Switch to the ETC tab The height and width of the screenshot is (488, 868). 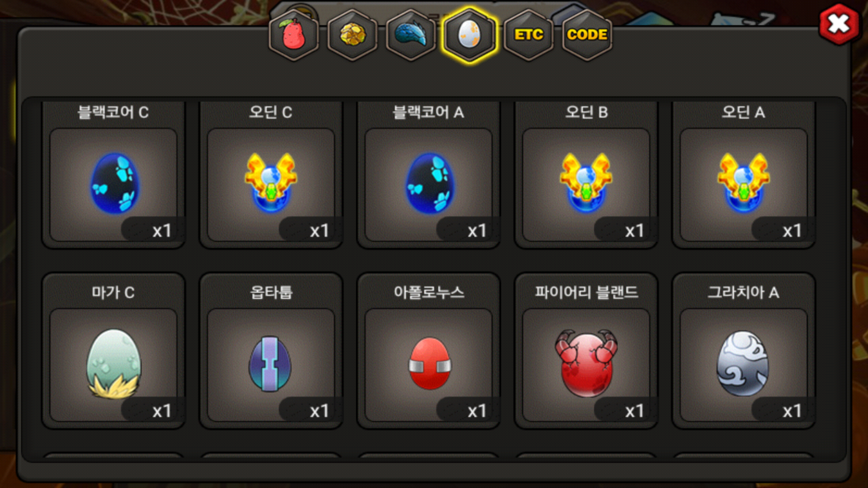point(529,35)
